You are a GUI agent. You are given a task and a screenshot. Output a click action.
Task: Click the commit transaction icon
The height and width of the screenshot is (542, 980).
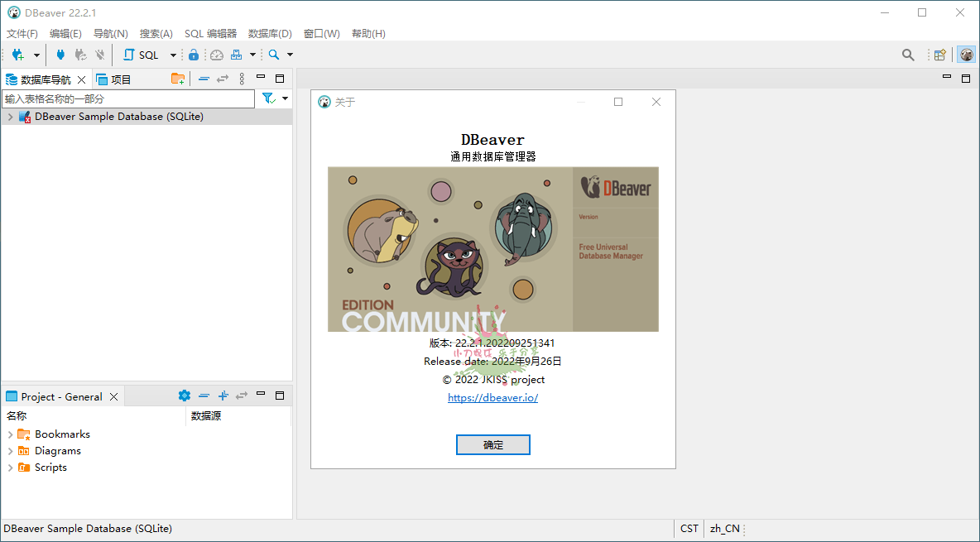point(79,55)
